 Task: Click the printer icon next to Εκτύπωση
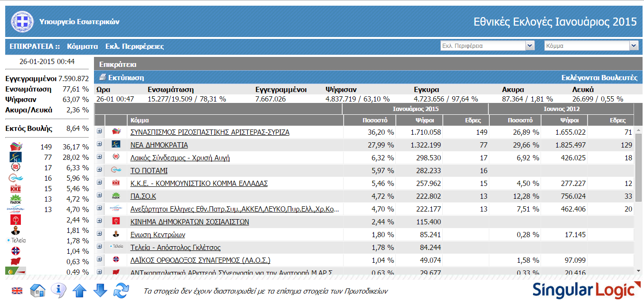[x=102, y=78]
